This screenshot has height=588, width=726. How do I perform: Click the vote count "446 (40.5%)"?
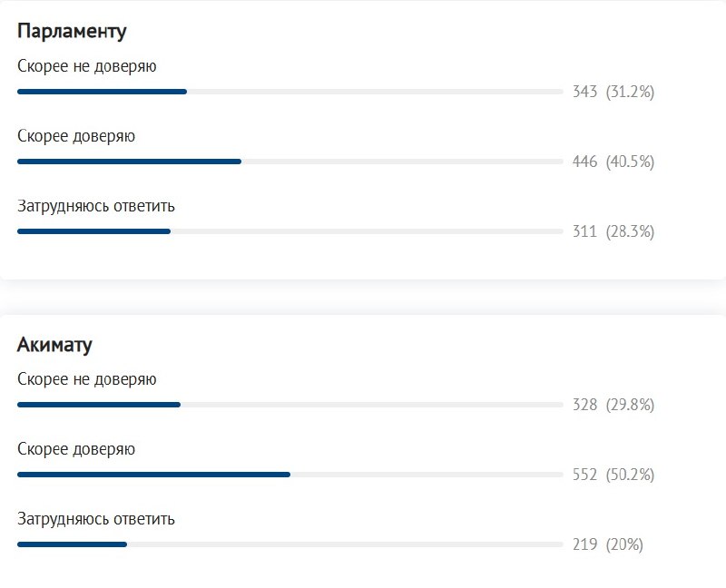click(613, 162)
